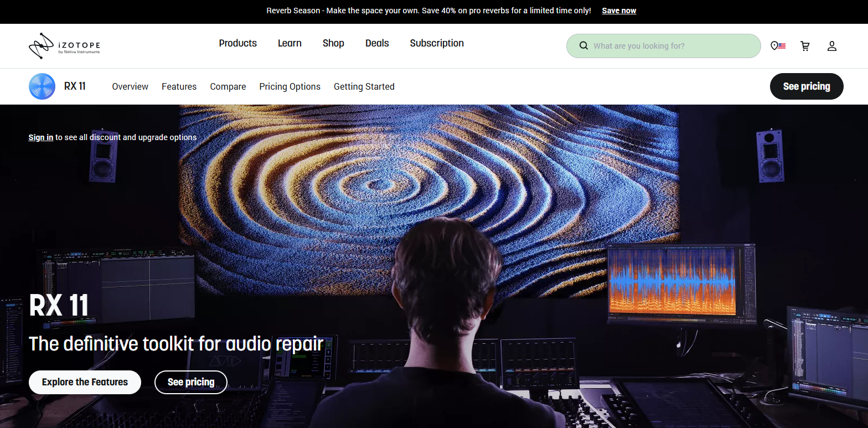The height and width of the screenshot is (428, 868).
Task: Select the Features tab
Action: click(x=179, y=86)
